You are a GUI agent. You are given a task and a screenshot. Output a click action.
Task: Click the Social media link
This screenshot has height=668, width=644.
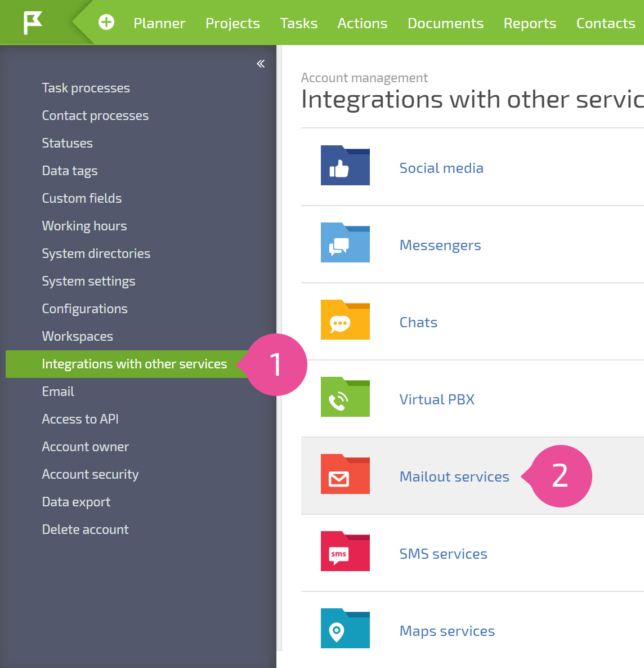click(x=441, y=168)
